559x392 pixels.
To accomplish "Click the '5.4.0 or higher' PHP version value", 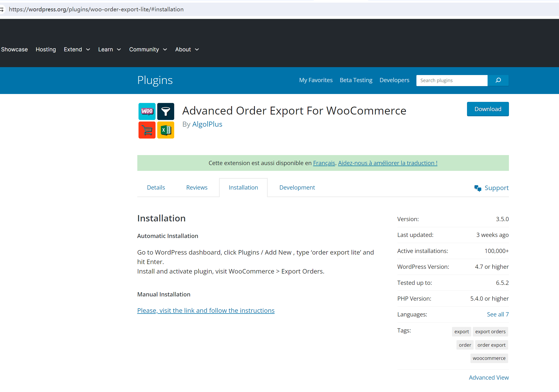I will 489,299.
